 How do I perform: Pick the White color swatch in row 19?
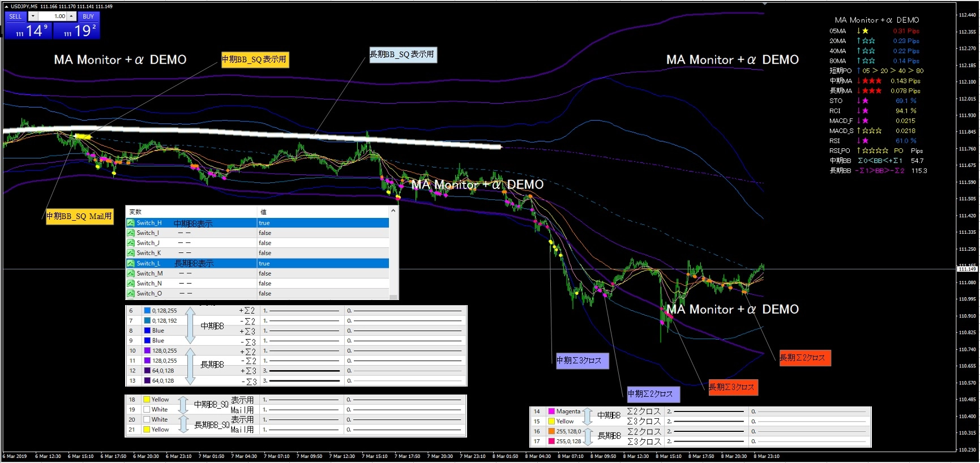coord(147,410)
